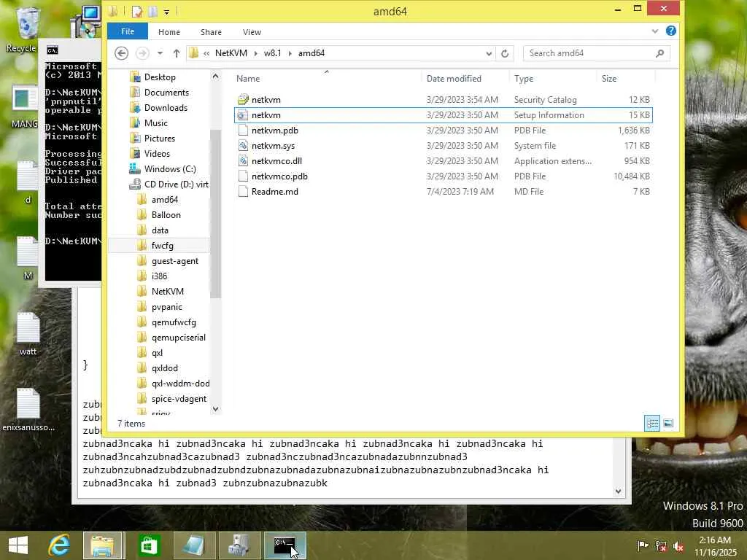Open the recent locations dropdown arrow
The image size is (747, 560).
160,53
